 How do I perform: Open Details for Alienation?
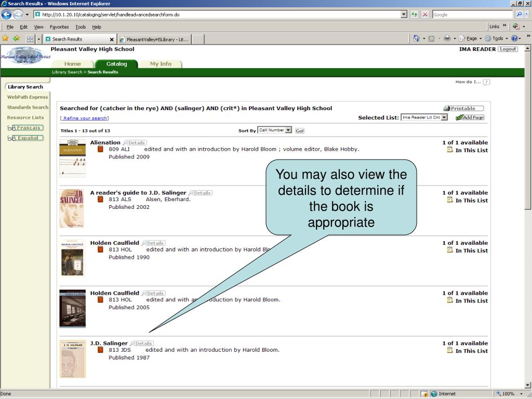(x=135, y=143)
